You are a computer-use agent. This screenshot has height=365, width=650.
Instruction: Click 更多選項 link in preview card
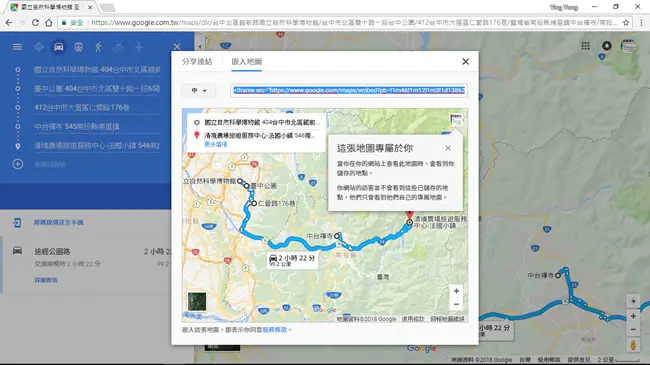[216, 144]
